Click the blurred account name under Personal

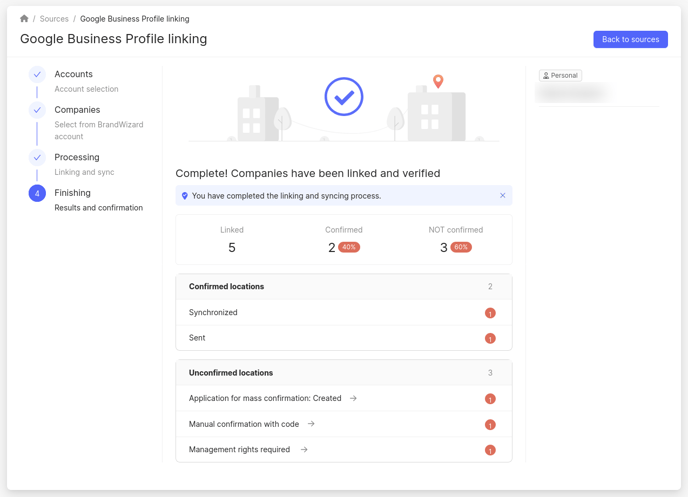574,93
